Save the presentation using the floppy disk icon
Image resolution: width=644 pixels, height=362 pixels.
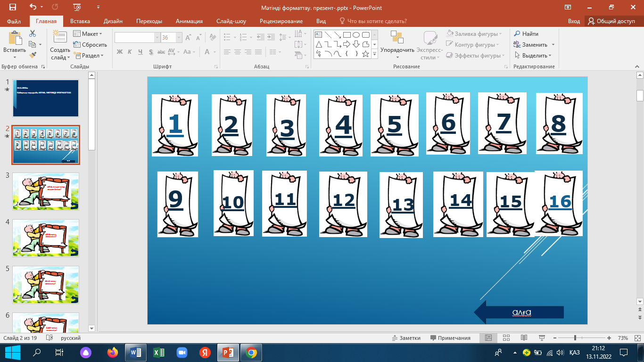pos(13,8)
